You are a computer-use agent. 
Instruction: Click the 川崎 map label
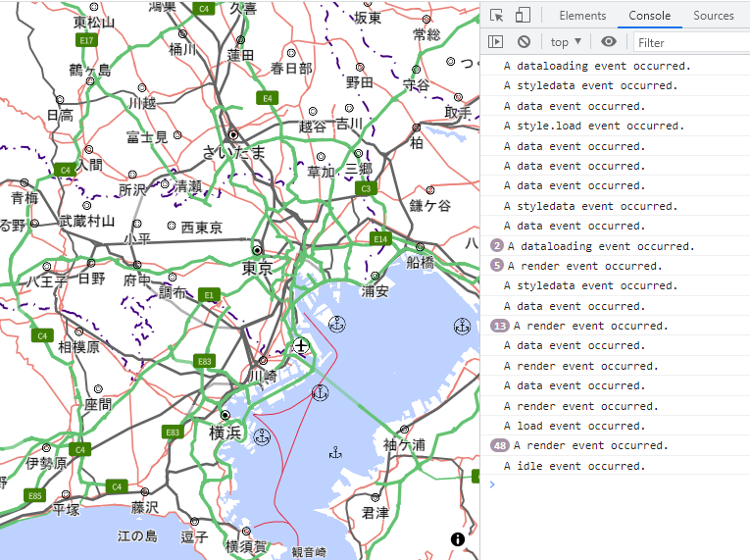coord(263,377)
